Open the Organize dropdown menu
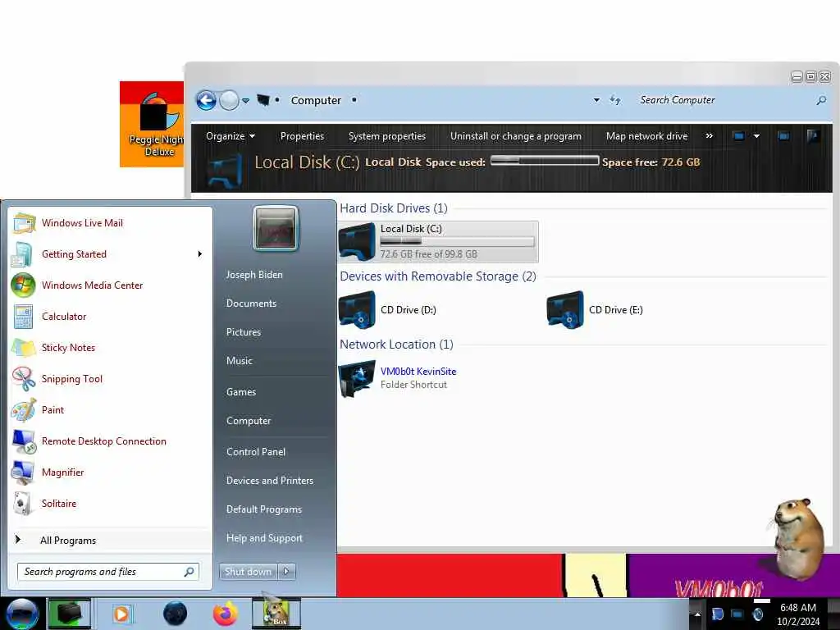 pos(231,136)
